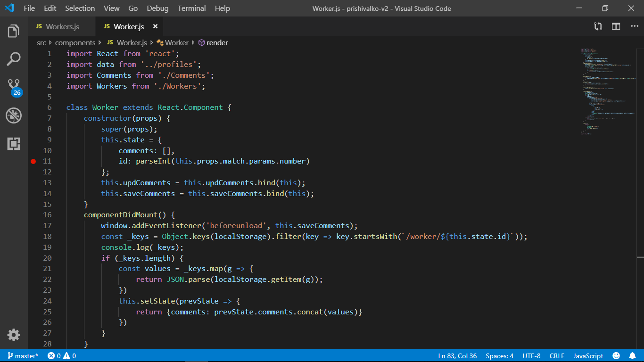Click the vertical scrollbar in editor
The height and width of the screenshot is (362, 644).
(x=640, y=198)
